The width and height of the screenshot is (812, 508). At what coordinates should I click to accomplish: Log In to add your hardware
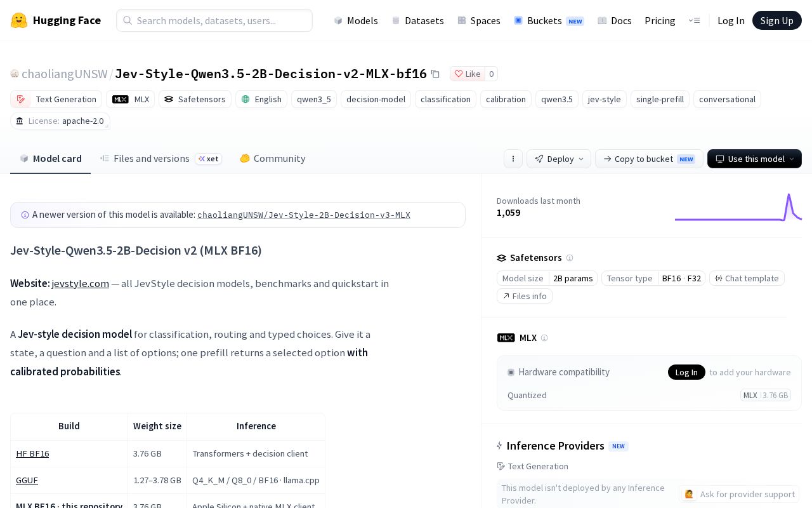click(686, 372)
